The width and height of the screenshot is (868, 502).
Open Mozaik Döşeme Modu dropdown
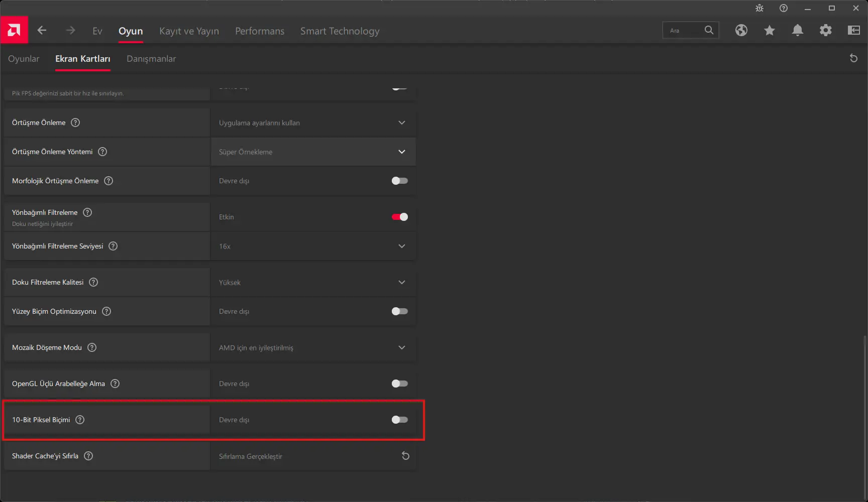pyautogui.click(x=313, y=347)
